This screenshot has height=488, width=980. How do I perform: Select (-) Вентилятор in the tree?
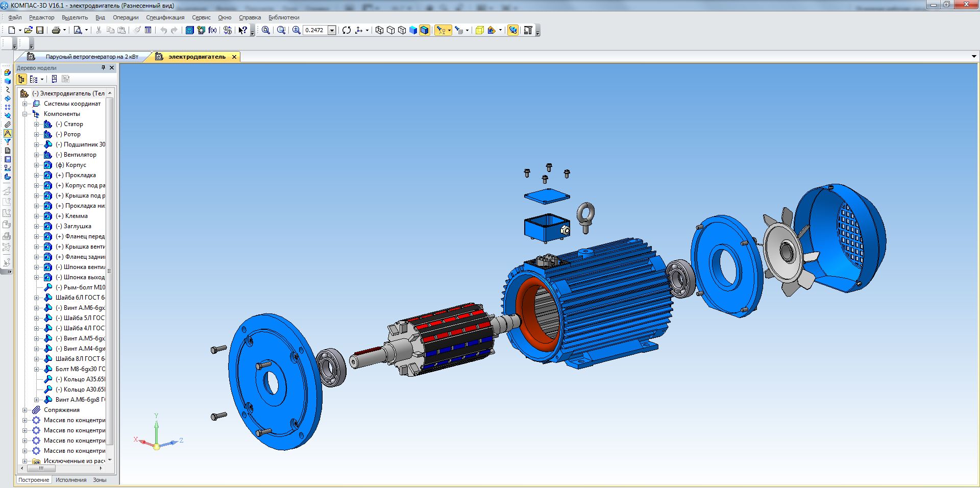click(x=76, y=155)
